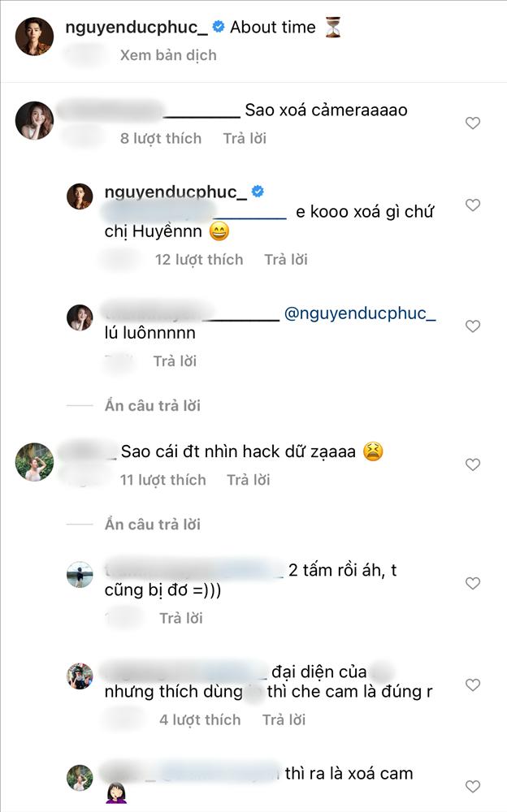Heart the "Sao cái đt nhìn hack dữ zạaaa" comment
The image size is (507, 812).
(x=472, y=461)
